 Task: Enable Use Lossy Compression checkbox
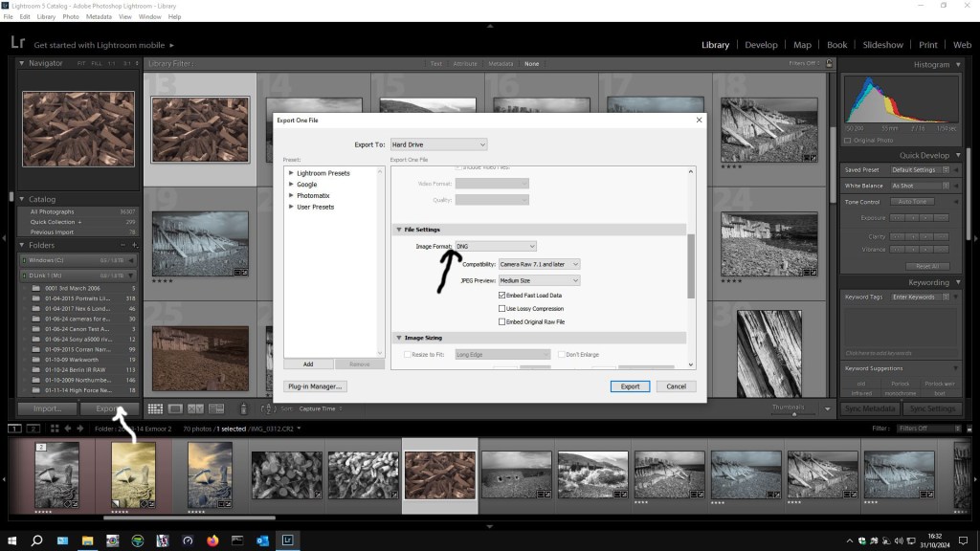click(x=502, y=309)
